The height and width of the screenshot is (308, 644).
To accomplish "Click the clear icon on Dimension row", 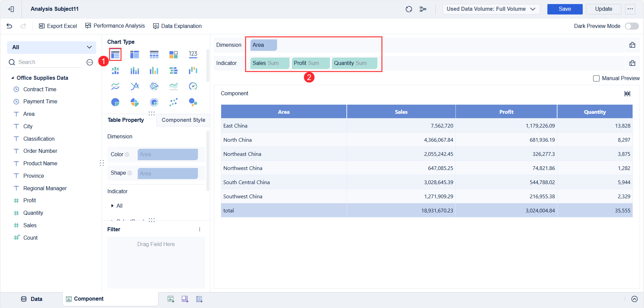I will coord(633,45).
